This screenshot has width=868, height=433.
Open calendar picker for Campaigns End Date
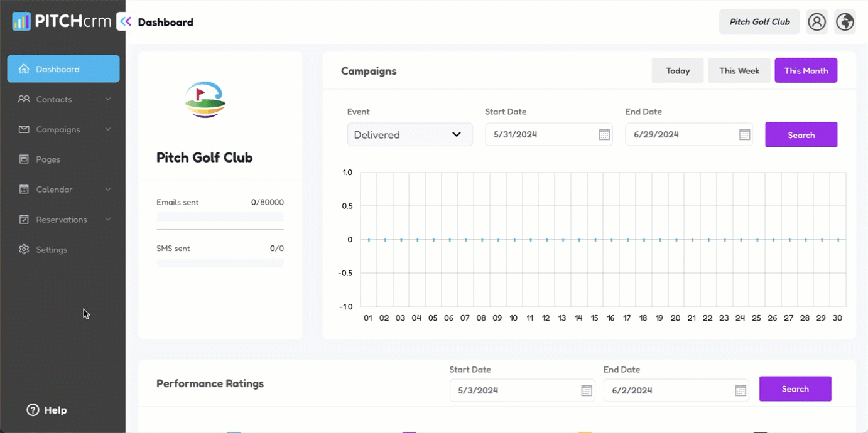coord(744,135)
